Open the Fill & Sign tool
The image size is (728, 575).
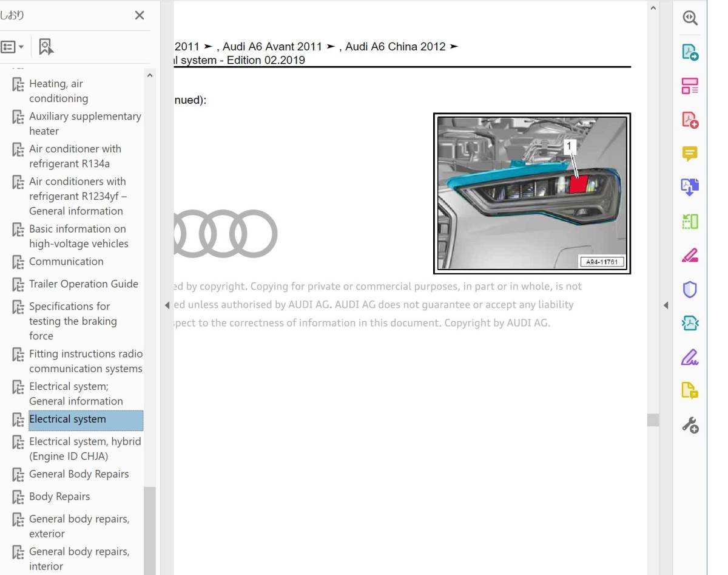point(690,357)
